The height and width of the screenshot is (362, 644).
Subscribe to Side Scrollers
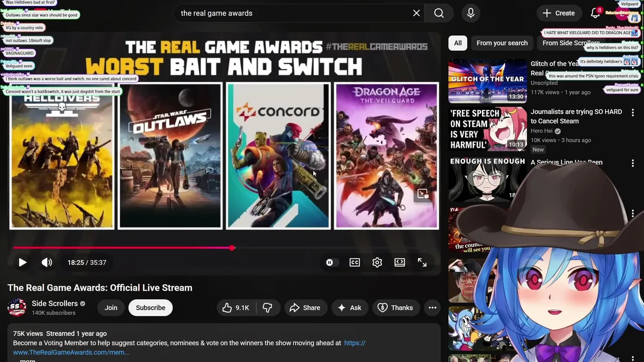[150, 308]
